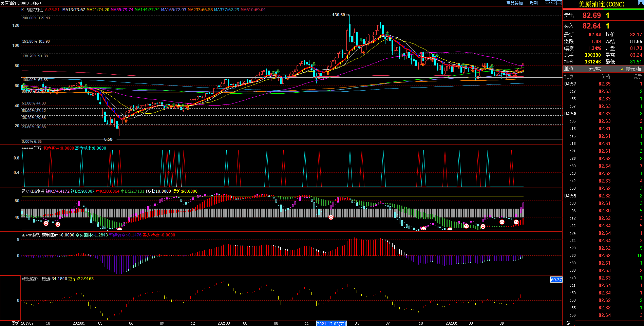The image size is (644, 326).
Task: Click the triangle icon before 大趋势 indicator
Action: (23, 235)
